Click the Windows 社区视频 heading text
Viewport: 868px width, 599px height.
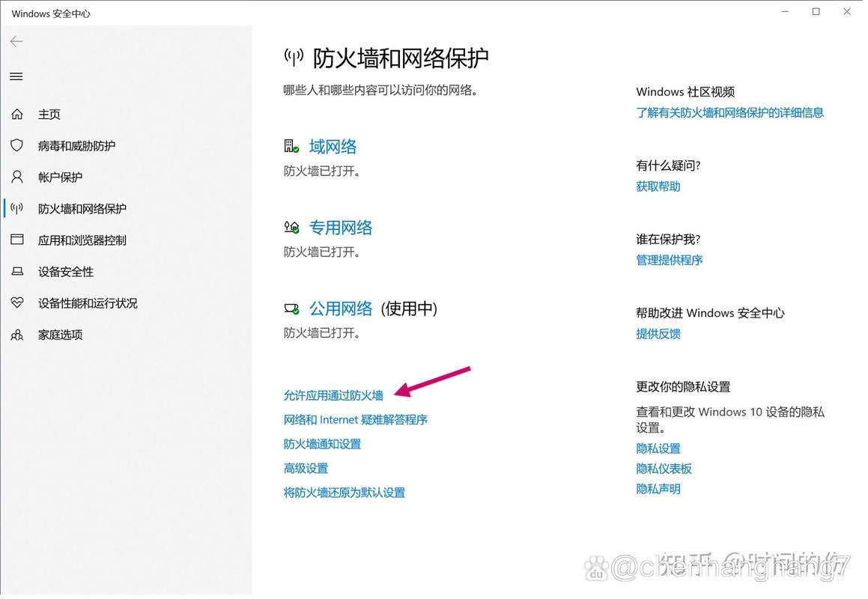point(685,92)
